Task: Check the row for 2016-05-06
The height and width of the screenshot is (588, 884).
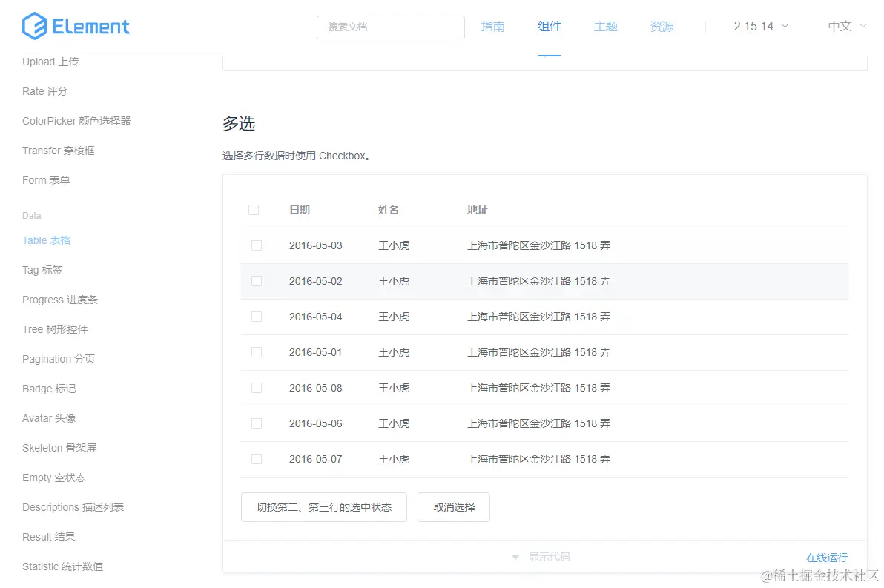Action: [257, 423]
